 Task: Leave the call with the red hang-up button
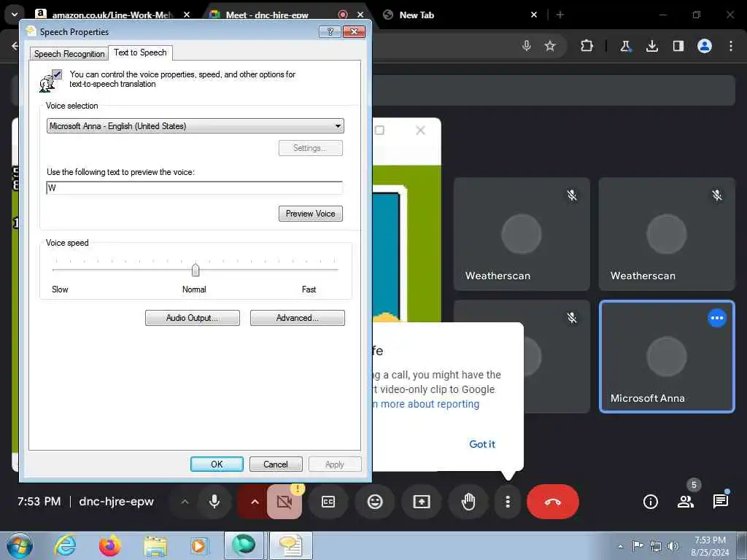pos(553,502)
